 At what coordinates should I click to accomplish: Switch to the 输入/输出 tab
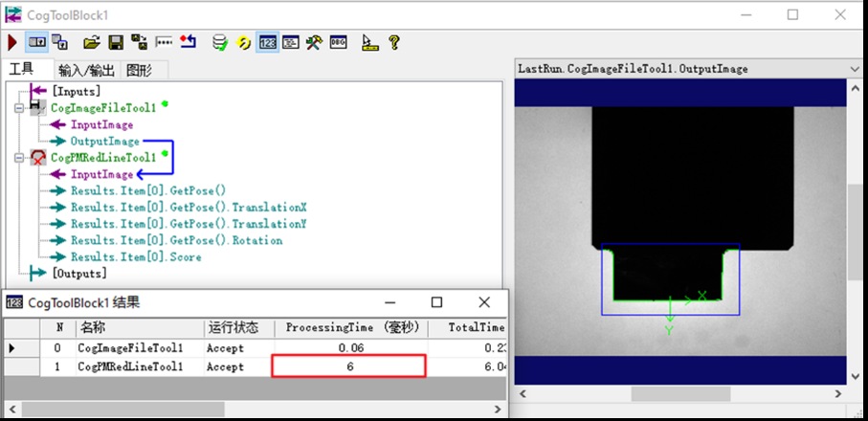click(86, 70)
